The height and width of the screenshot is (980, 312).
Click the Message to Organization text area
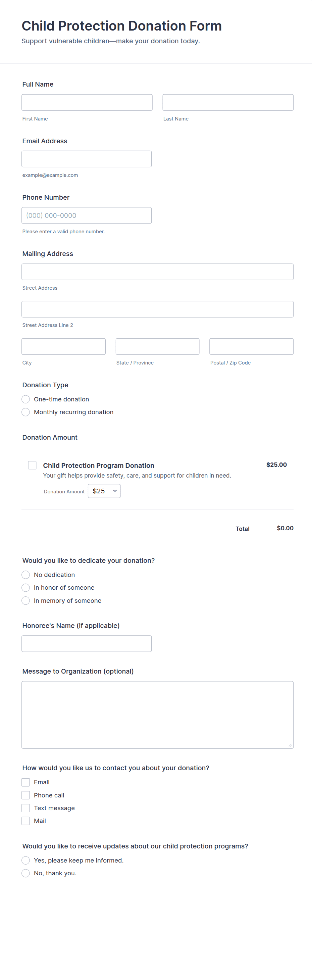(157, 715)
